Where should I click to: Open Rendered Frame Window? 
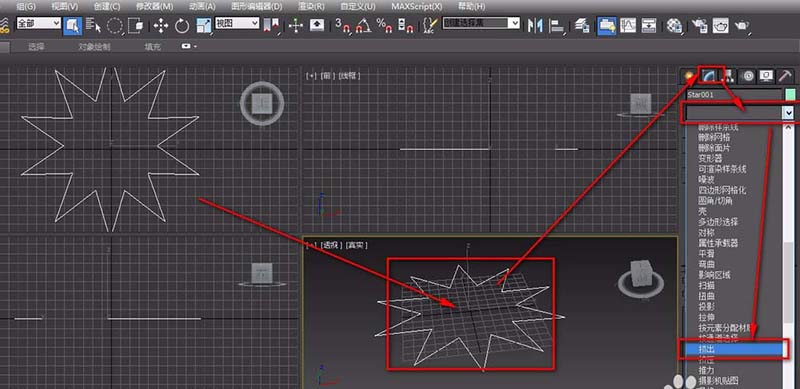pos(720,26)
